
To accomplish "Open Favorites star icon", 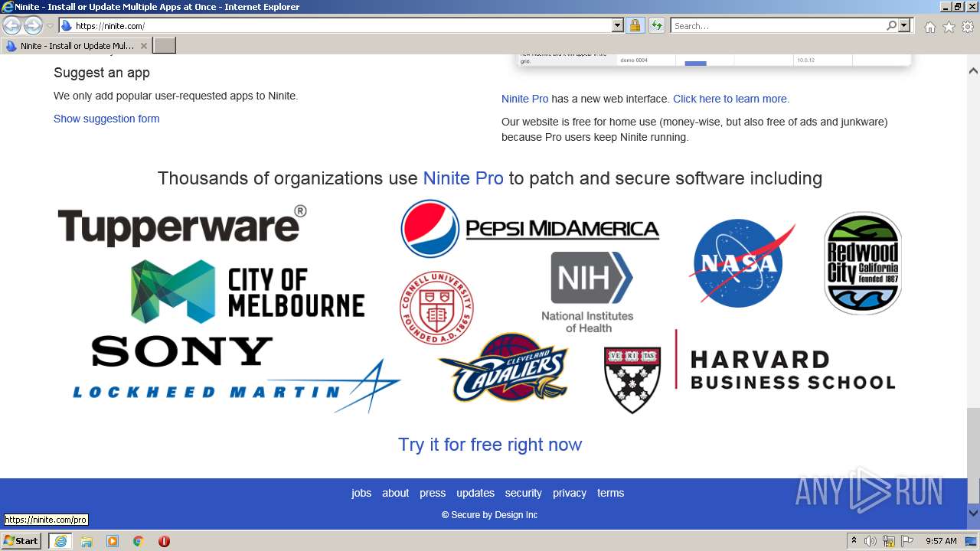I will point(949,27).
